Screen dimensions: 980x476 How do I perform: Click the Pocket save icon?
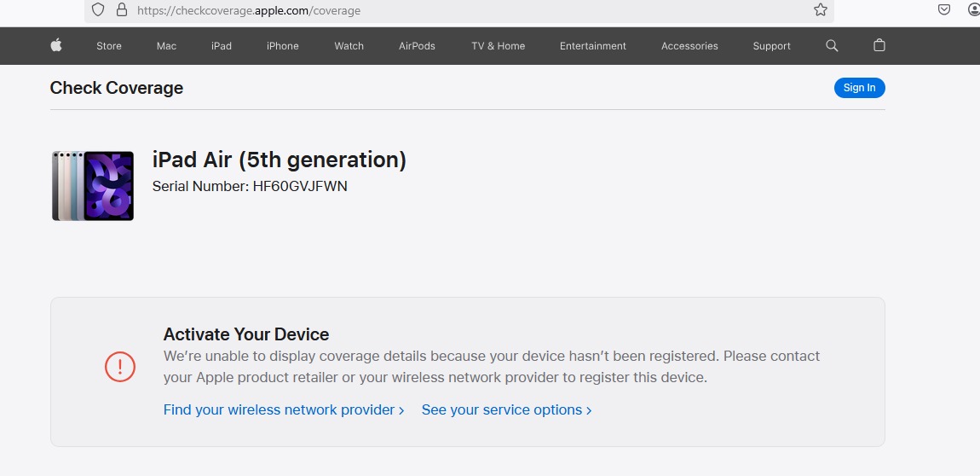tap(944, 9)
